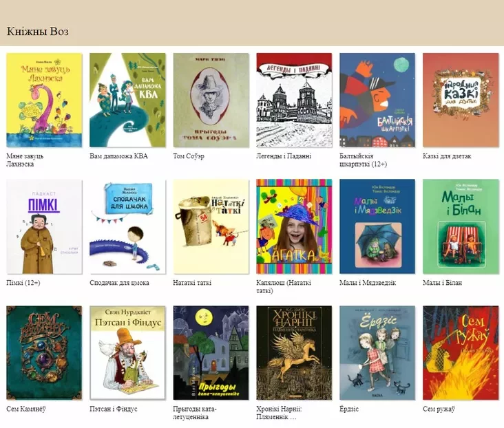Select 'Пэтсан і Фіндус' book cover
The height and width of the screenshot is (428, 504).
pyautogui.click(x=127, y=353)
